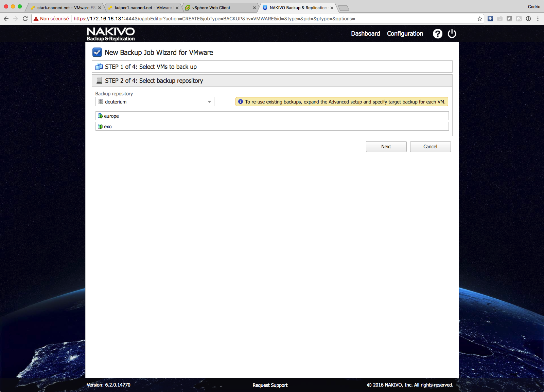Click the browser back arrow
The image size is (544, 392).
6,19
